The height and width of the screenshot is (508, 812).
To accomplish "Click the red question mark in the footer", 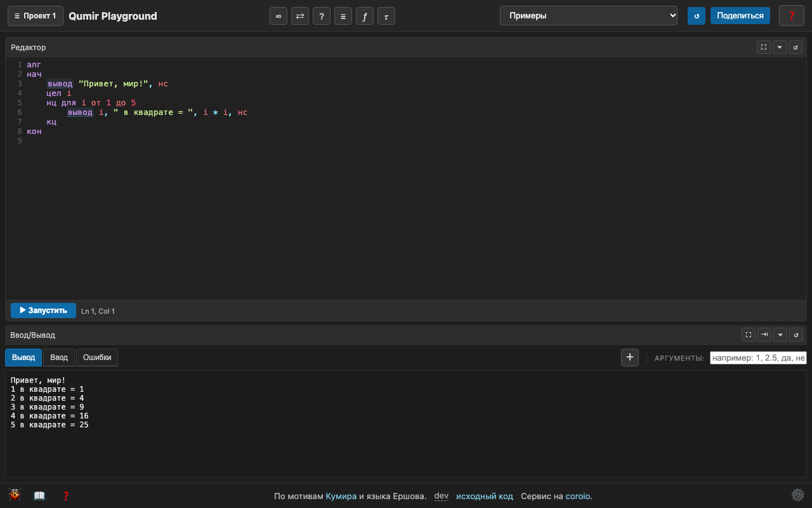I will pyautogui.click(x=65, y=496).
